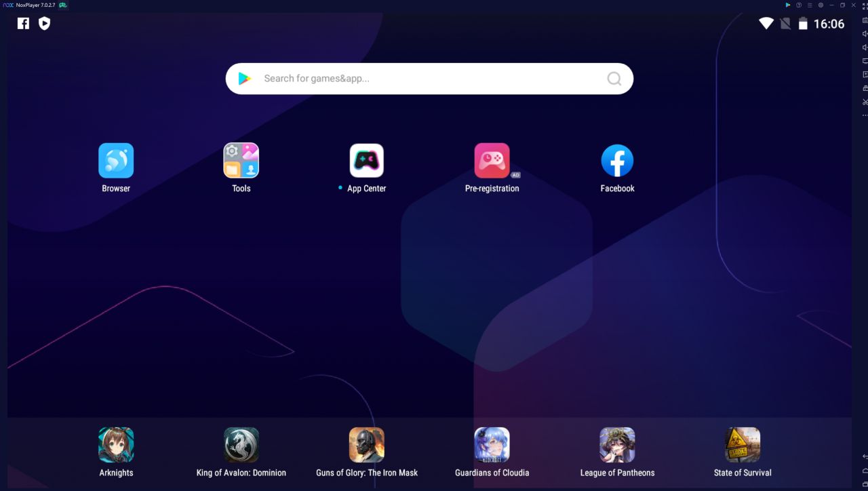Click the help question mark icon
Viewport: 868px width, 491px height.
799,5
